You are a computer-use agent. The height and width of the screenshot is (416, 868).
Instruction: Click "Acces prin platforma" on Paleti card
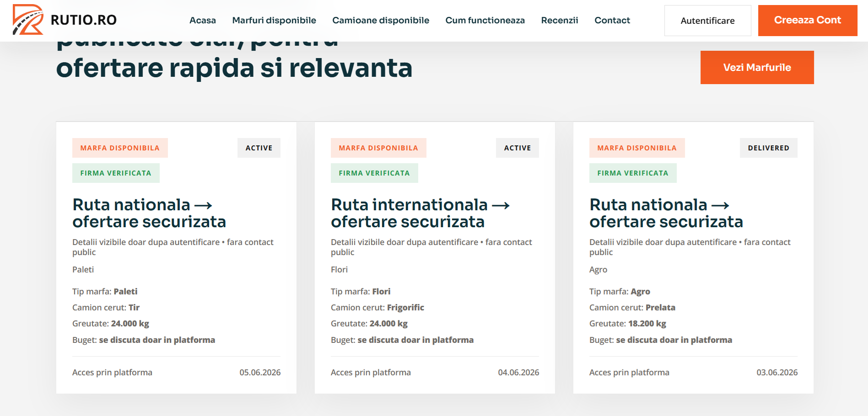(112, 372)
